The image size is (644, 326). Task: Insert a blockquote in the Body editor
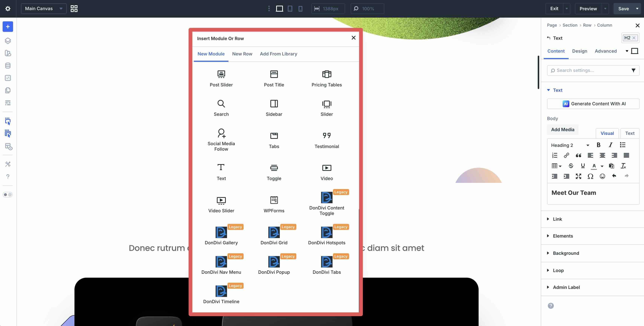pyautogui.click(x=579, y=155)
